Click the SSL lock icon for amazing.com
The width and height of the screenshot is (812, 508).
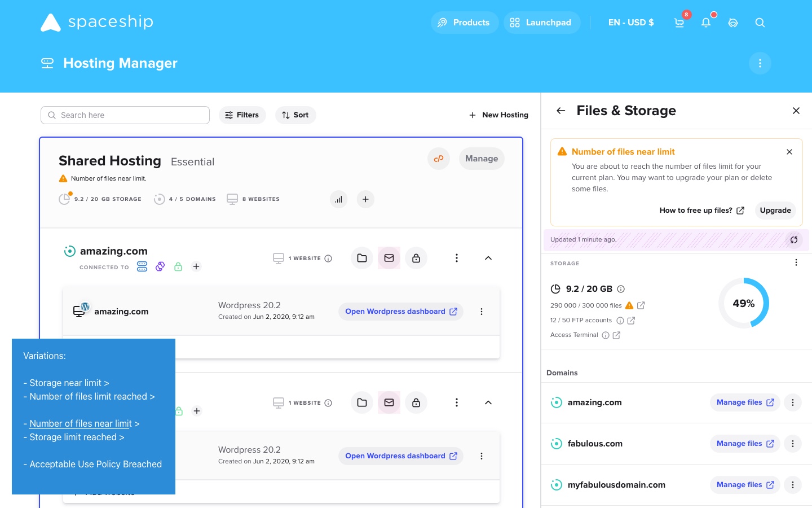416,258
